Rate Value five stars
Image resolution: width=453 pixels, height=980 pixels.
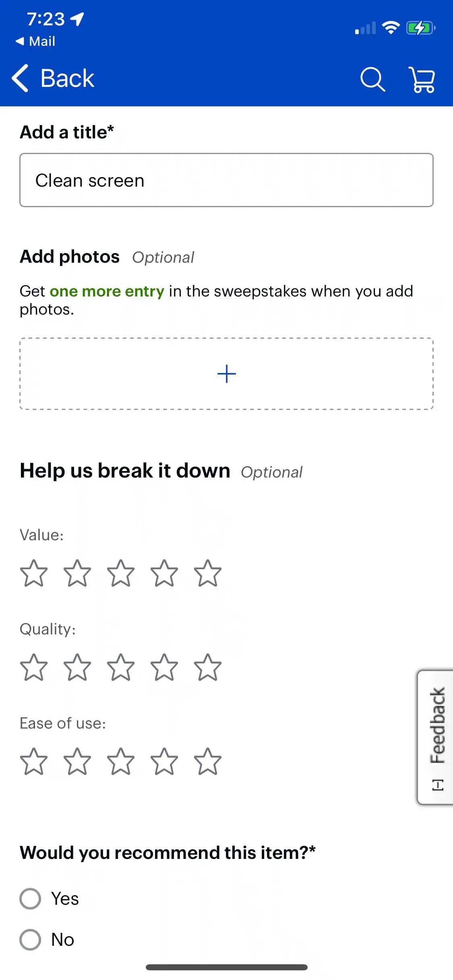(x=208, y=573)
